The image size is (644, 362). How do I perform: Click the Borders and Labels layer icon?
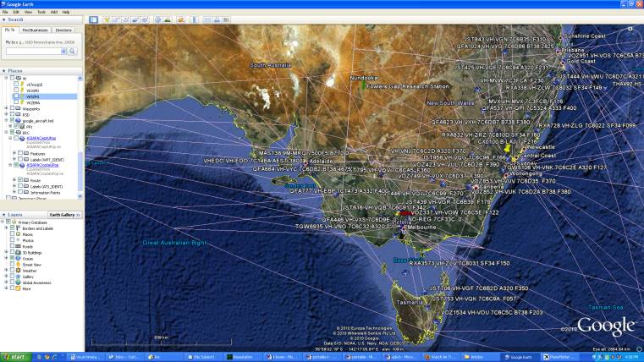tap(19, 228)
